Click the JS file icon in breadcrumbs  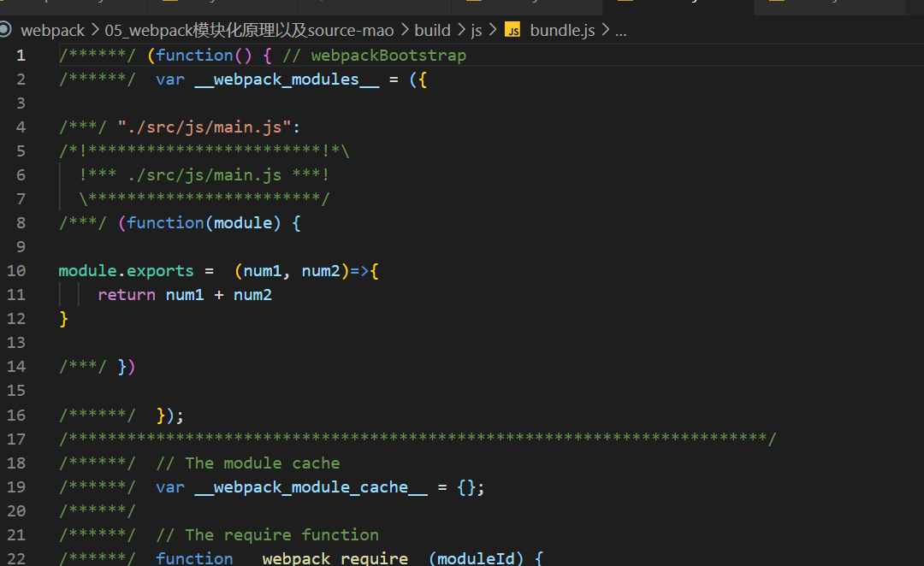[x=512, y=30]
